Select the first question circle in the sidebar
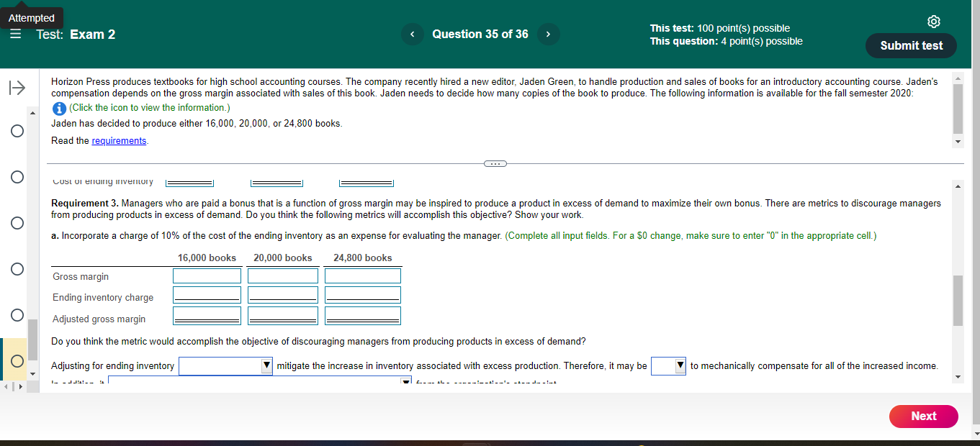 [x=16, y=131]
